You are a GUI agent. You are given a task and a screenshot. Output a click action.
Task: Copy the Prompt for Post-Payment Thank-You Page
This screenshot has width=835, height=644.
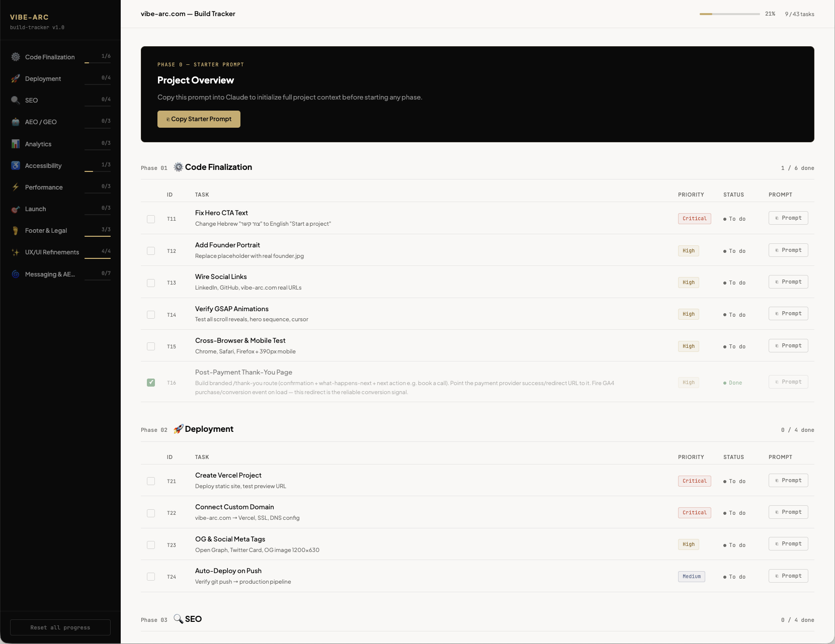(788, 382)
